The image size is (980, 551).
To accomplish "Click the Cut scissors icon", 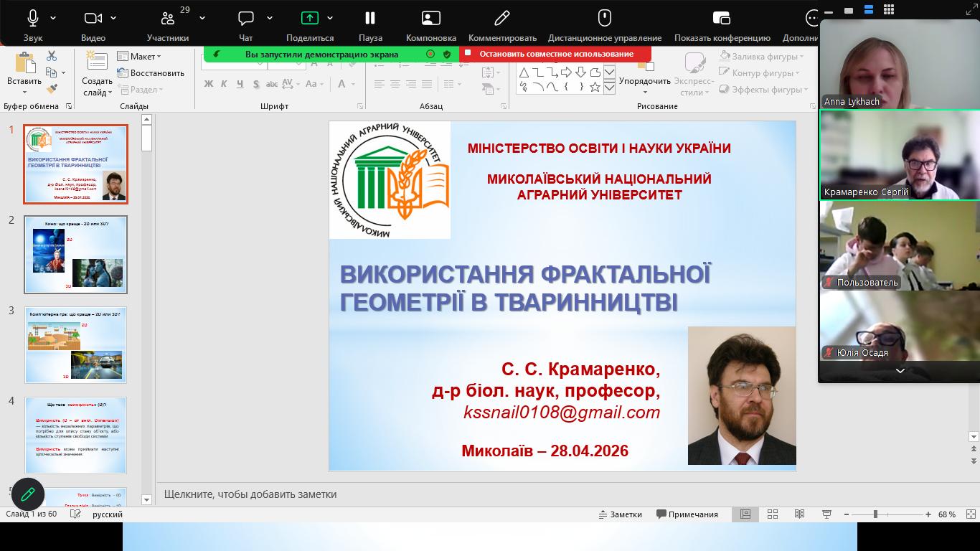I will click(52, 56).
